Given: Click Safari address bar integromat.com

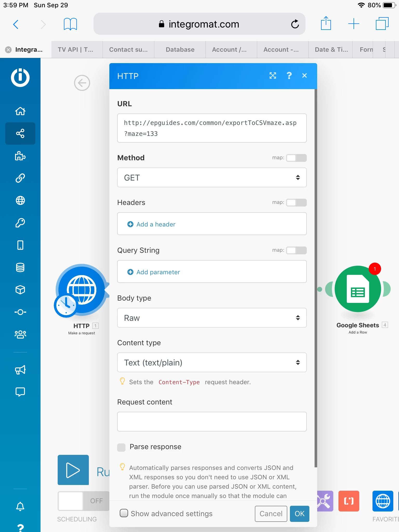Looking at the screenshot, I should tap(199, 24).
